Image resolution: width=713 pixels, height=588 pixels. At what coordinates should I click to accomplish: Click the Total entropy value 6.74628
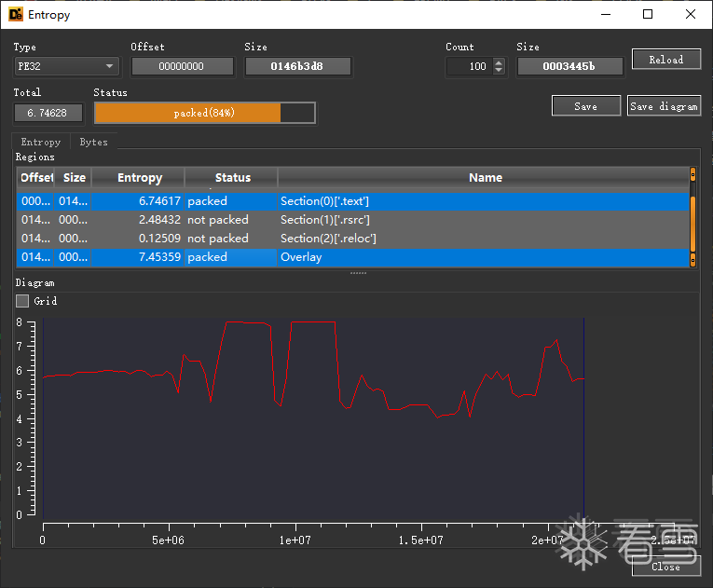(48, 113)
